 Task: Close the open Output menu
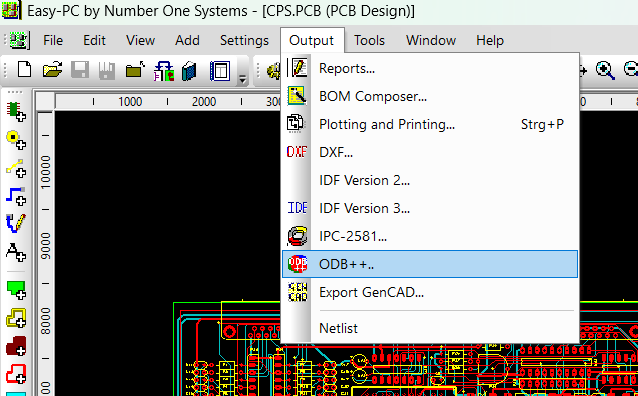pyautogui.click(x=312, y=40)
